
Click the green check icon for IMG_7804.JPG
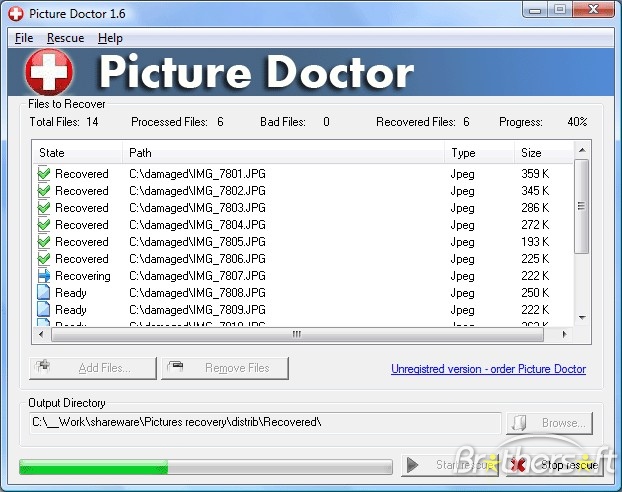(44, 225)
